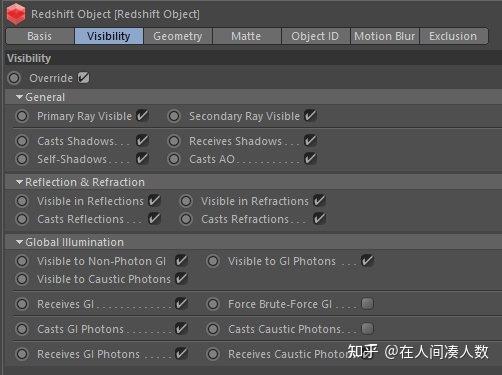
Task: Open the Motion Blur tab
Action: click(385, 36)
